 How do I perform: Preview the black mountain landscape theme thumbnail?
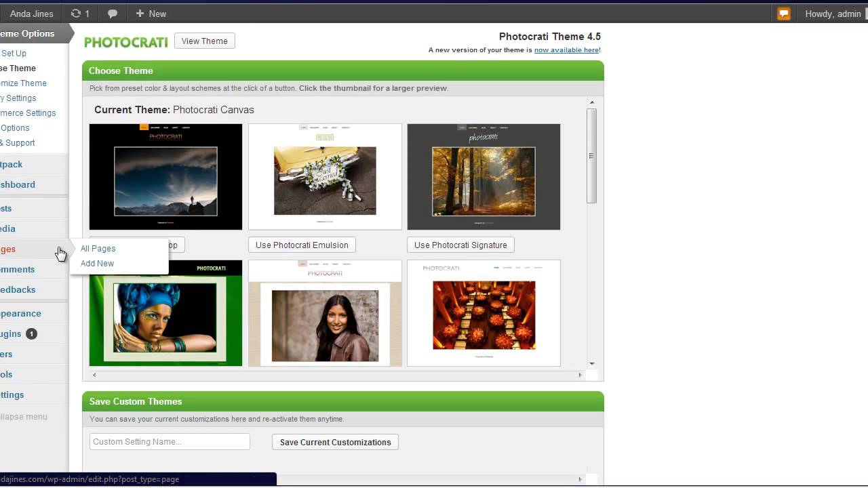pyautogui.click(x=165, y=177)
